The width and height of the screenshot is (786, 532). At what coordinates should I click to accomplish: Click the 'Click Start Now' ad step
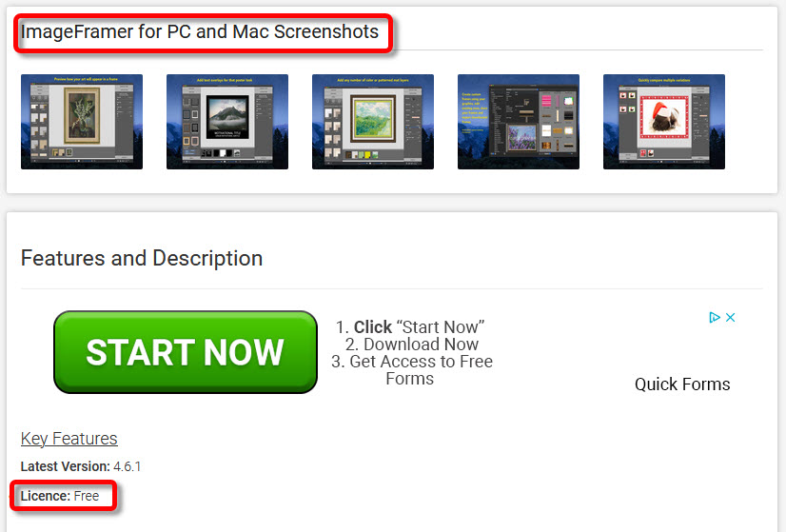tap(410, 327)
